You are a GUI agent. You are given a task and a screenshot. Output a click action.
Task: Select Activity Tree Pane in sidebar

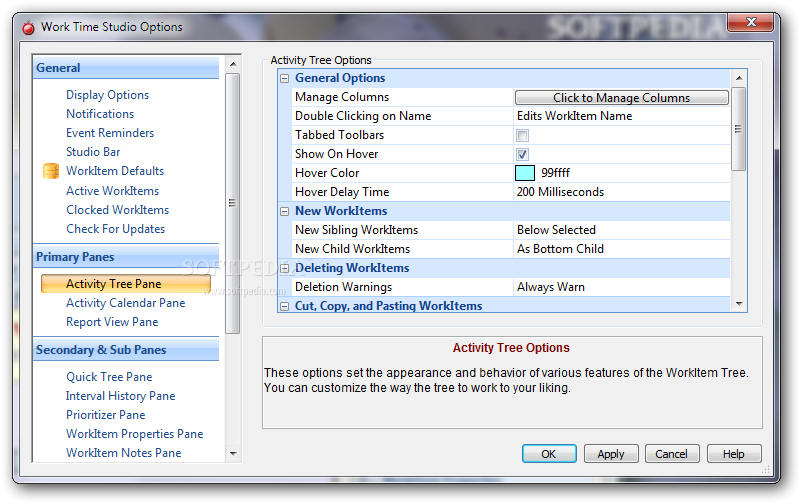coord(126,284)
